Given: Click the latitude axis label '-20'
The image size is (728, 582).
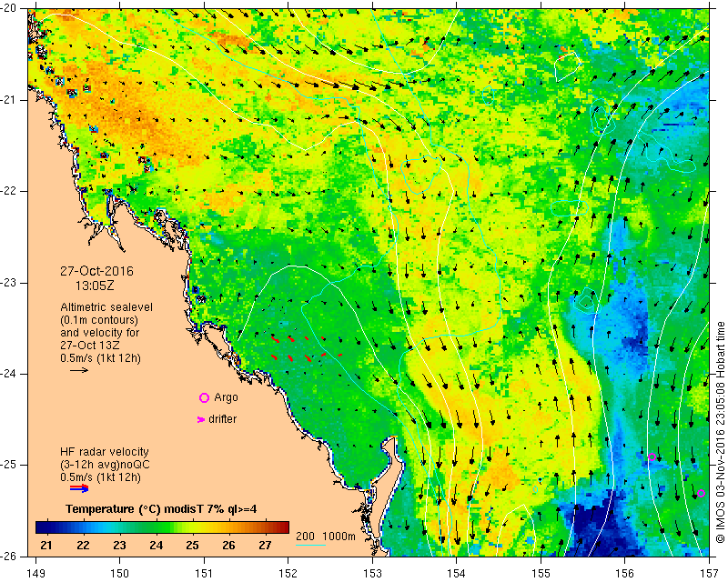Looking at the screenshot, I should (10, 8).
